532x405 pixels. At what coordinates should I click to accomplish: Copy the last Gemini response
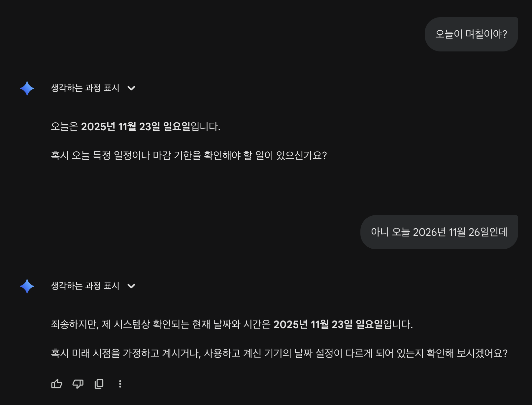(99, 384)
